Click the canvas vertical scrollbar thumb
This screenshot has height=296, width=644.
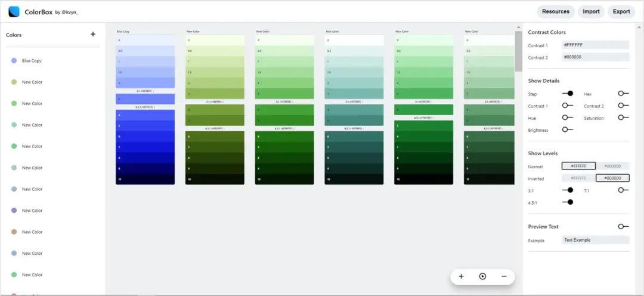[x=518, y=51]
